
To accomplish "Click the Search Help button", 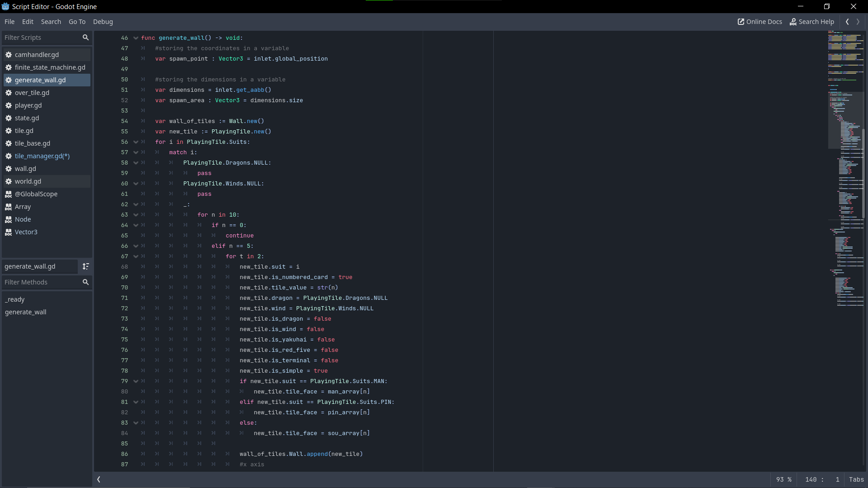I will pos(811,22).
